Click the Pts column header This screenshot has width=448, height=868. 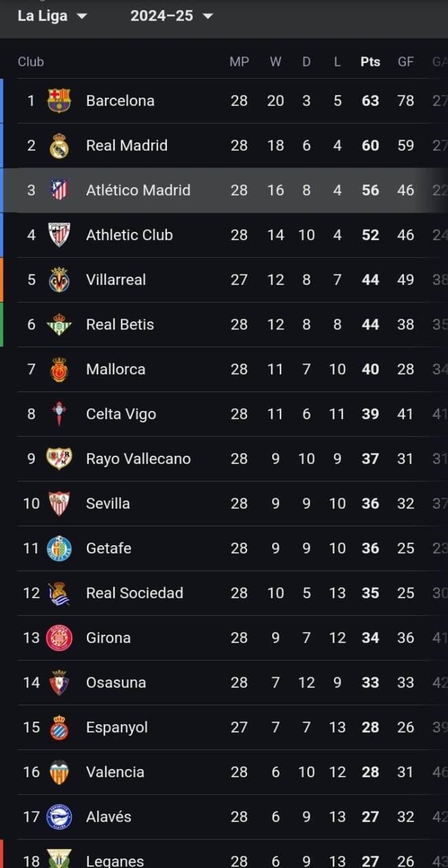pos(370,62)
